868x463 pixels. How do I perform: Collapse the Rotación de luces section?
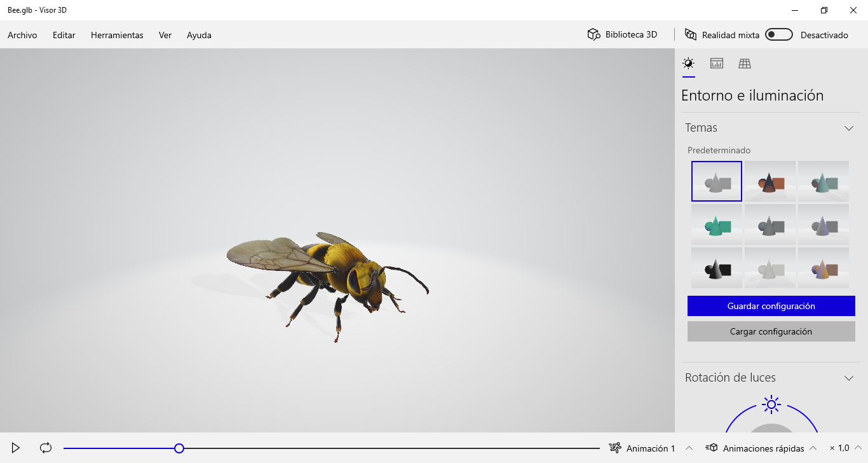click(x=848, y=378)
